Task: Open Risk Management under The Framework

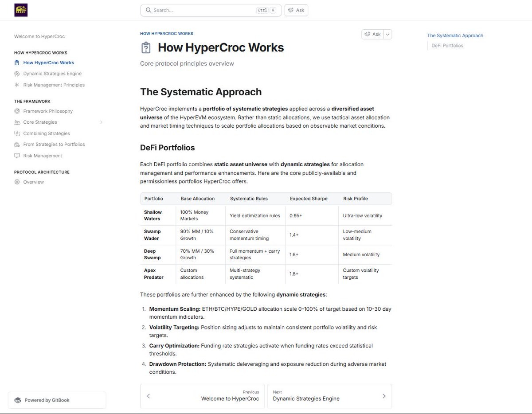Action: [43, 156]
